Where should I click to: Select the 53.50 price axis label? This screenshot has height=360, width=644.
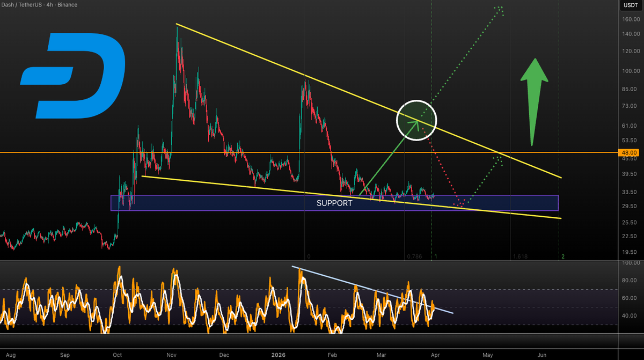coord(630,141)
